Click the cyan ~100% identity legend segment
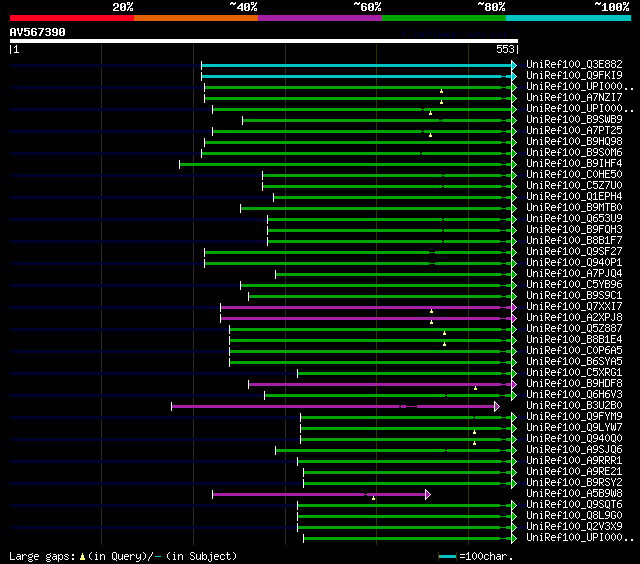Viewport: 640px width, 564px height. 569,18
